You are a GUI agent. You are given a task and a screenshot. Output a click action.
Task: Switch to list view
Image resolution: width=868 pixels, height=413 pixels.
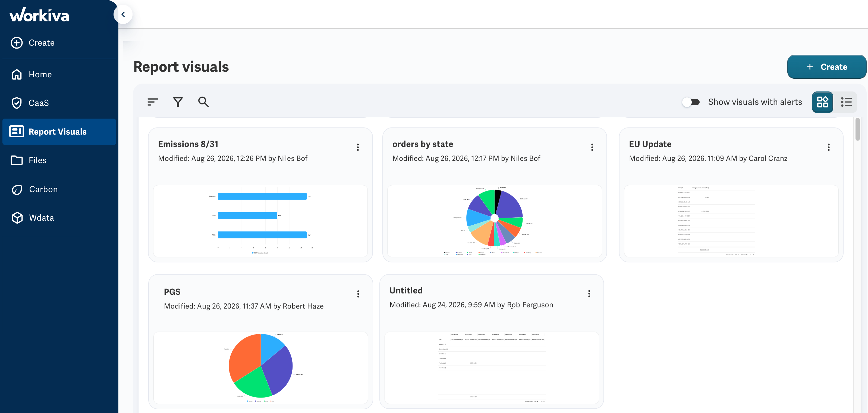point(846,102)
